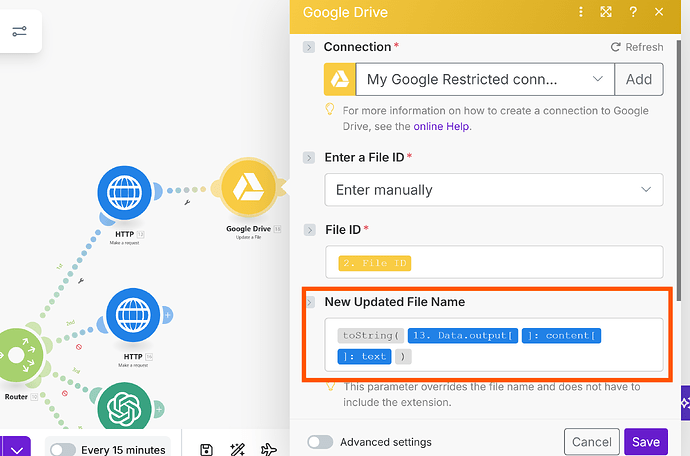Click the panel's vertical scrollbar
Image resolution: width=690 pixels, height=456 pixels.
(679, 169)
